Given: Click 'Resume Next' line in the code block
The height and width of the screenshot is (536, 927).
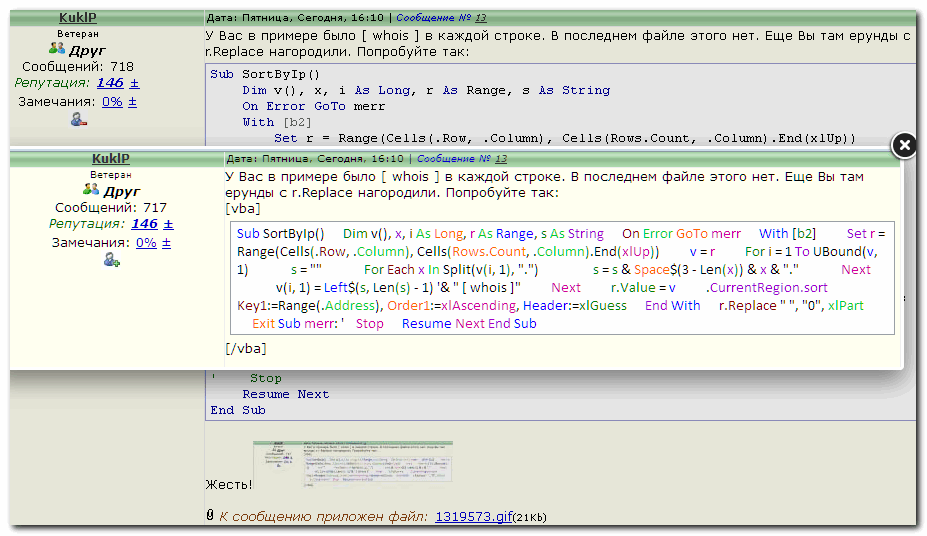Looking at the screenshot, I should [x=286, y=394].
